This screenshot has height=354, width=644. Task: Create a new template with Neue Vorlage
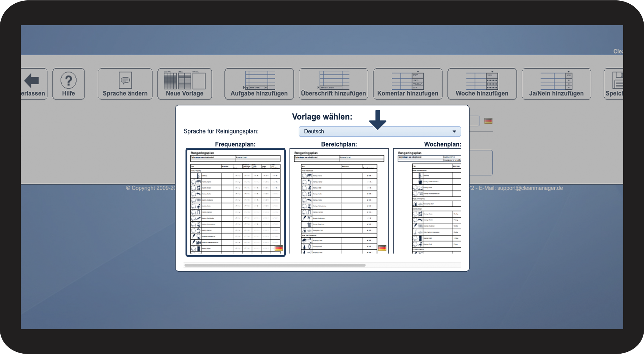(184, 84)
